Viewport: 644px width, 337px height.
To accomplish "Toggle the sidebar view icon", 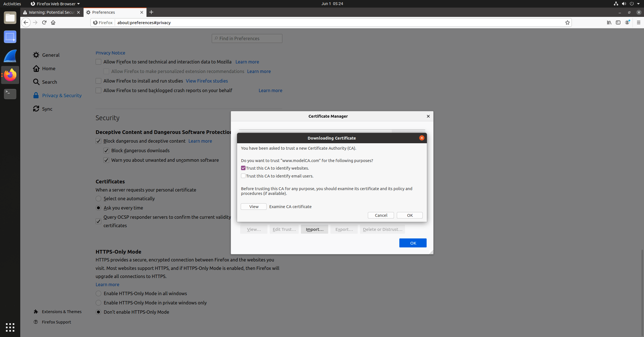I will pos(618,22).
